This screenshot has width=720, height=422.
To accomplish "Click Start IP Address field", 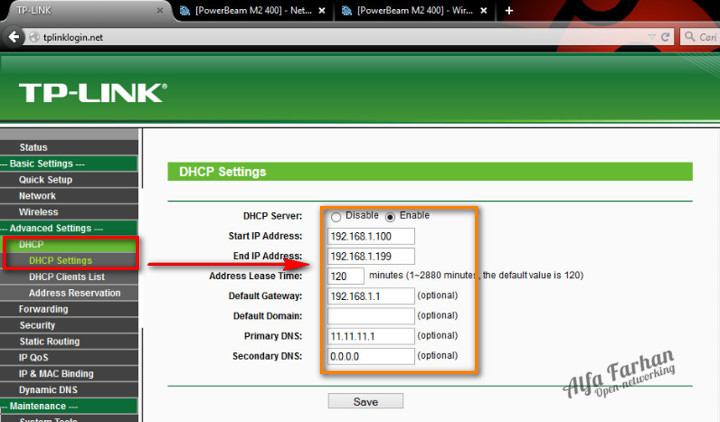I will click(371, 236).
